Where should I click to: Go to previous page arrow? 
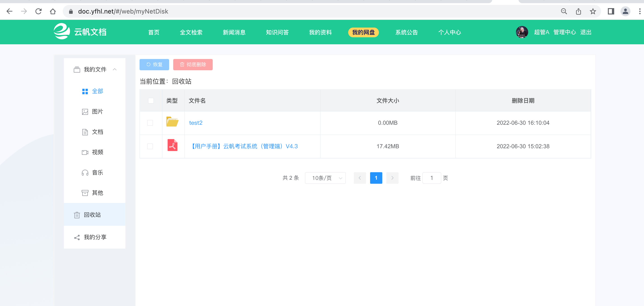coord(360,178)
